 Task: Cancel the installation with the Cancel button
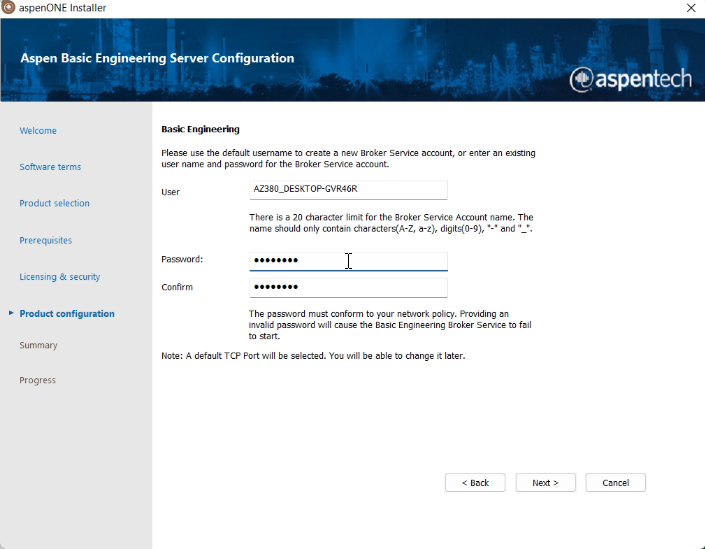tap(615, 483)
